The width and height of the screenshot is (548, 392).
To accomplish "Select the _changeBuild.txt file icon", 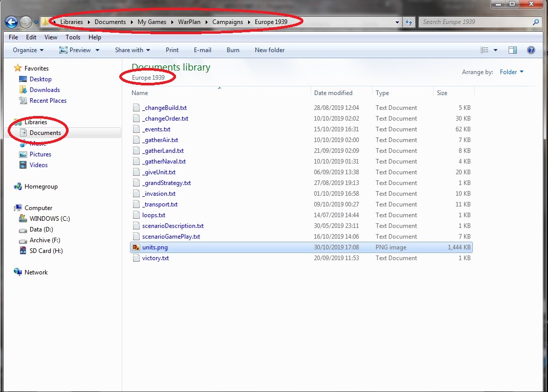I will pyautogui.click(x=136, y=108).
